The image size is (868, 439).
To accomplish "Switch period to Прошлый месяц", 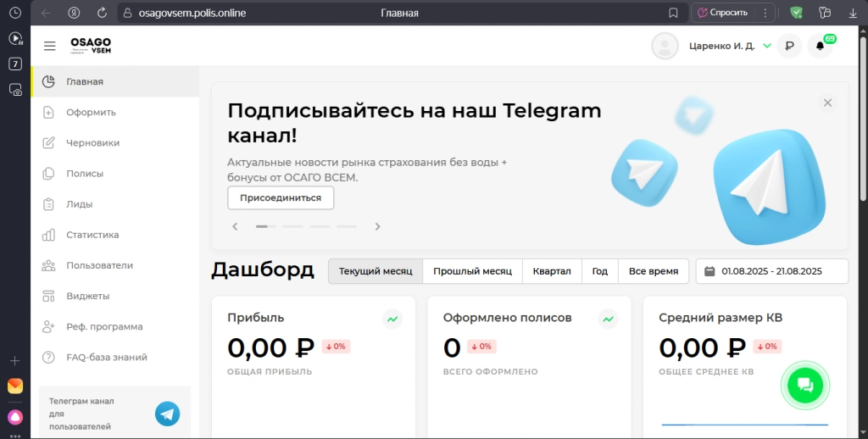I will coord(472,271).
